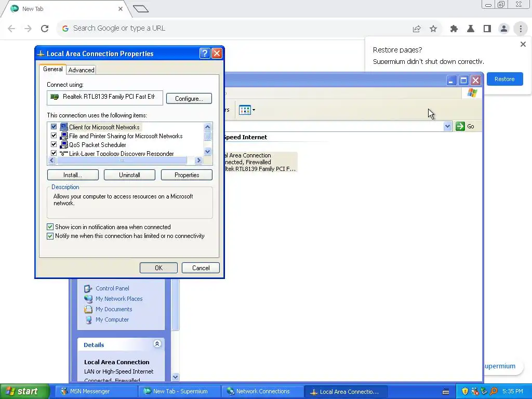Dismiss the Restore pages popup
Image resolution: width=532 pixels, height=399 pixels.
523,44
